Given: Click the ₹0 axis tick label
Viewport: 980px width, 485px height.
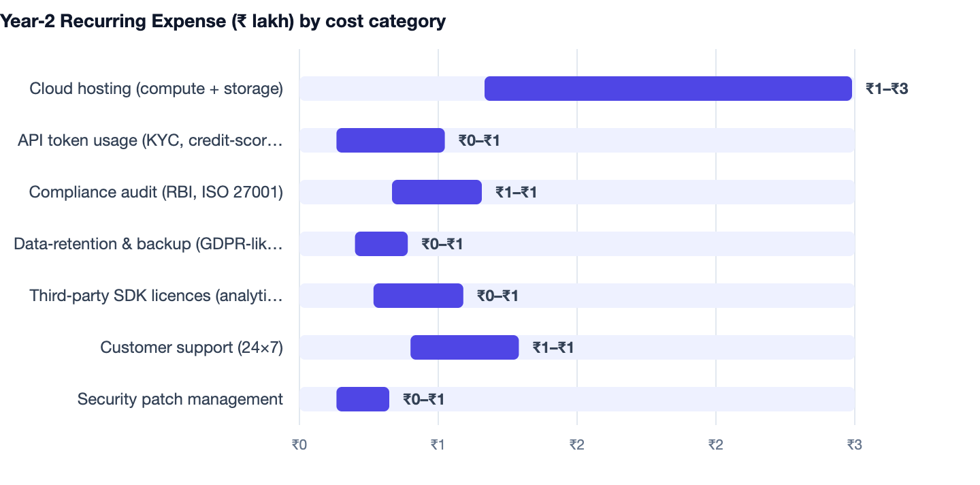Looking at the screenshot, I should (x=299, y=445).
